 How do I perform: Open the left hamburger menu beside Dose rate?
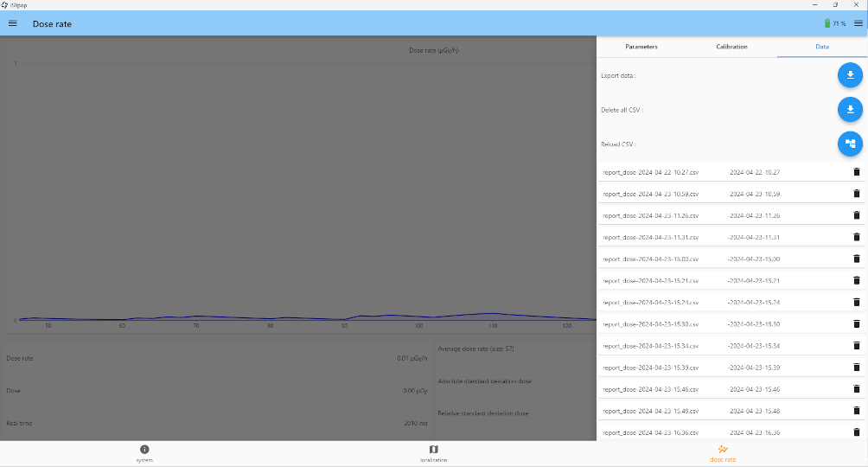tap(13, 23)
